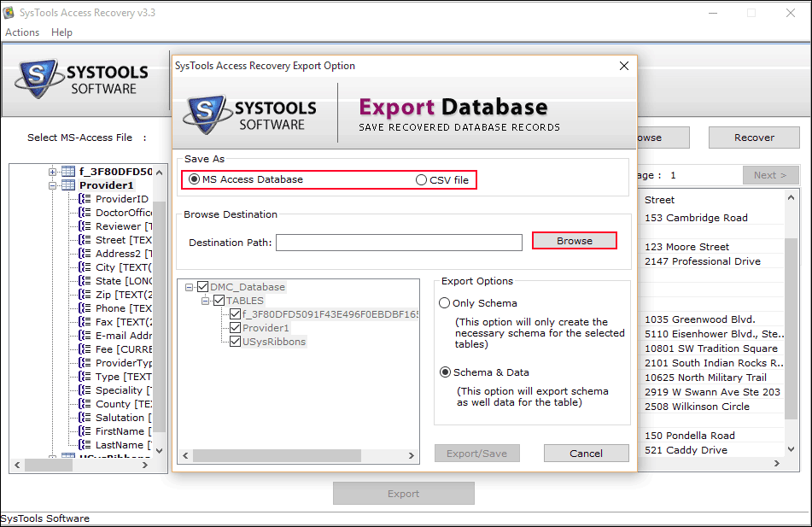Image resolution: width=812 pixels, height=527 pixels.
Task: Click the LastName field icon
Action: click(x=85, y=445)
